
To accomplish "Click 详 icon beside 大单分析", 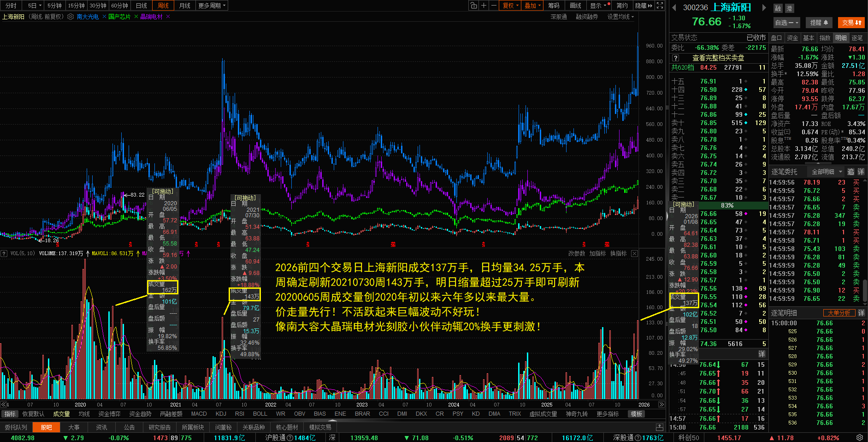I will pos(861,313).
